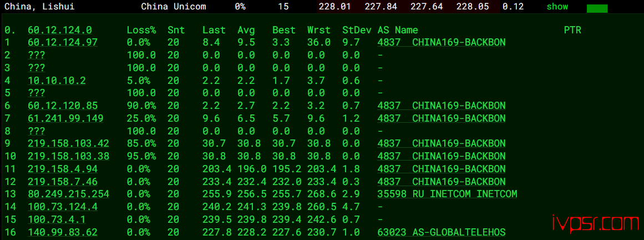Open IP 80.249.215.254 on hop 13
The width and height of the screenshot is (644, 240).
pyautogui.click(x=68, y=194)
